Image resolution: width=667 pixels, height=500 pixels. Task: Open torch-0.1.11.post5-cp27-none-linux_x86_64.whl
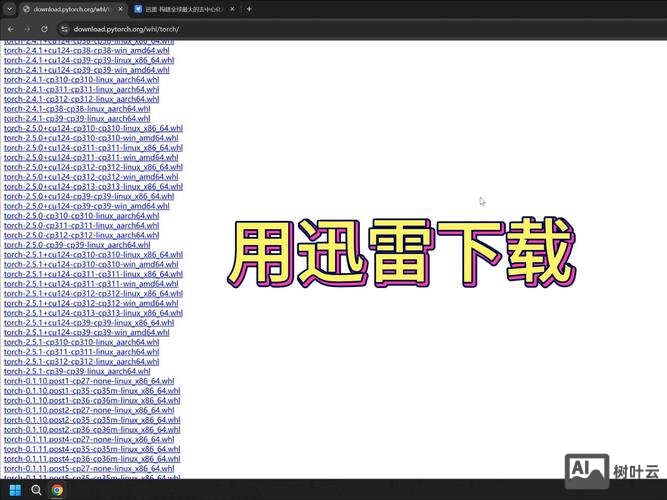89,469
